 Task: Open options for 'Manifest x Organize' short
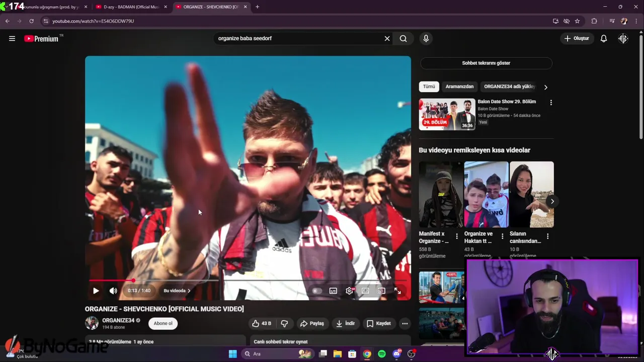tap(457, 236)
